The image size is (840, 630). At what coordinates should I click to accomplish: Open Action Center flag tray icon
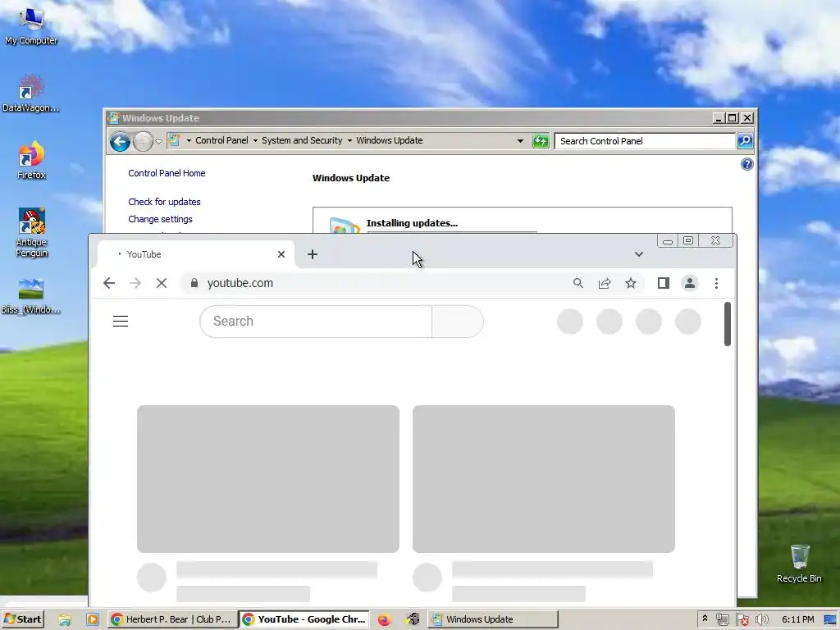coord(742,620)
